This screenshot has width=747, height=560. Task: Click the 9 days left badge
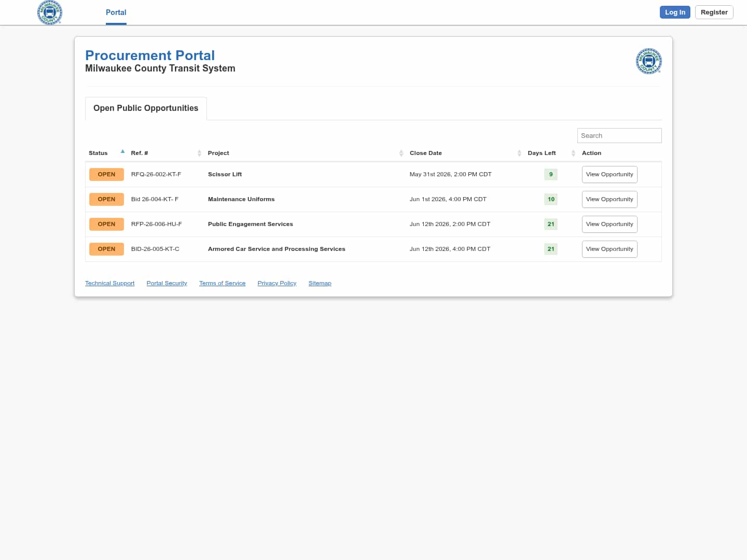(551, 174)
